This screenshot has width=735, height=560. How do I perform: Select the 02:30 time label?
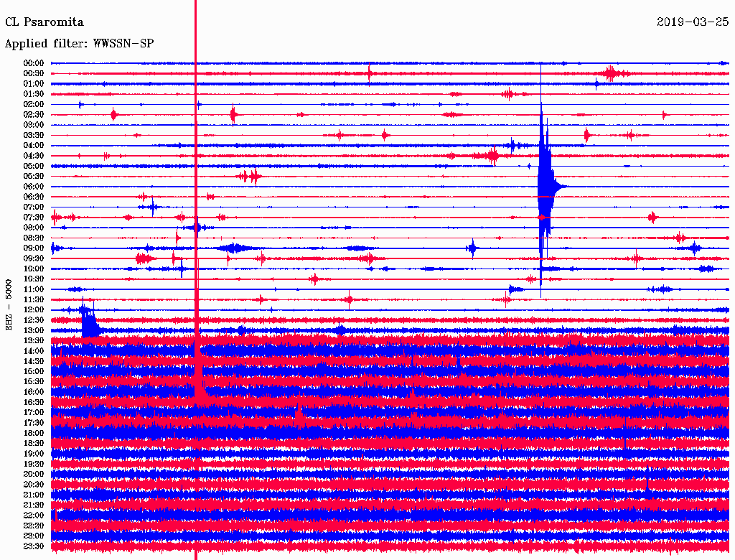click(34, 115)
